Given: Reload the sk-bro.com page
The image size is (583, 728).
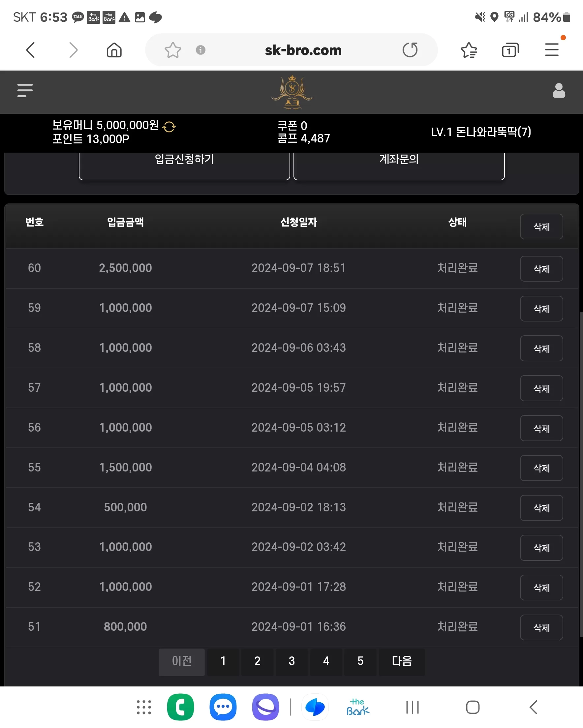Looking at the screenshot, I should click(410, 50).
